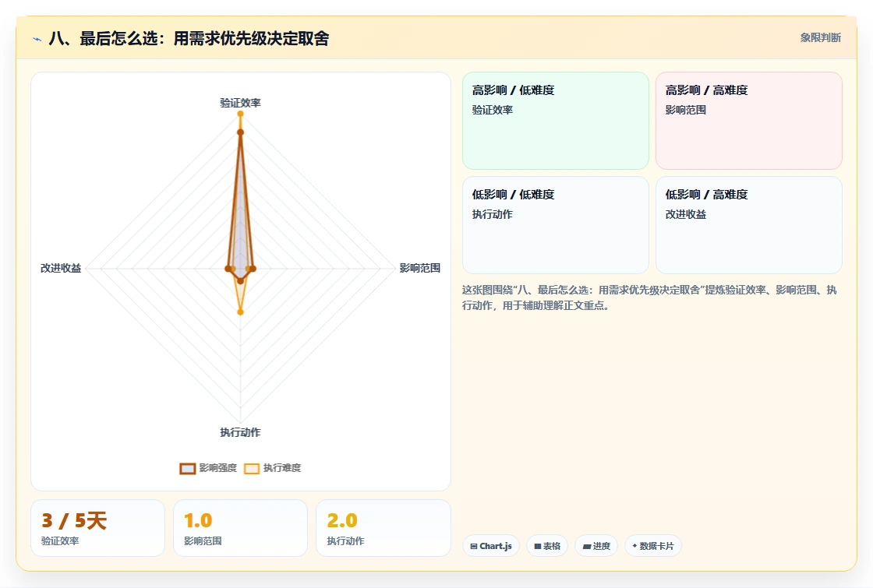Image resolution: width=873 pixels, height=588 pixels.
Task: Open the 低影响 / 低难度 quadrant card
Action: pyautogui.click(x=556, y=225)
